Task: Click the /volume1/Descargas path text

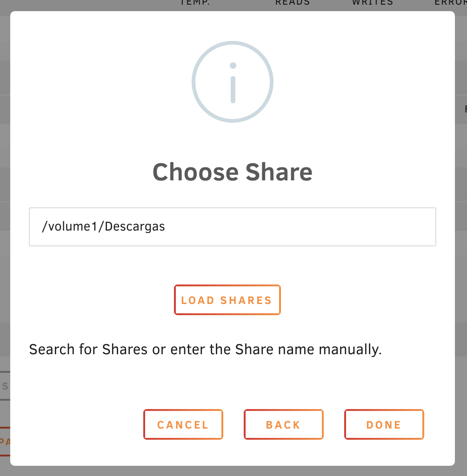Action: click(103, 227)
